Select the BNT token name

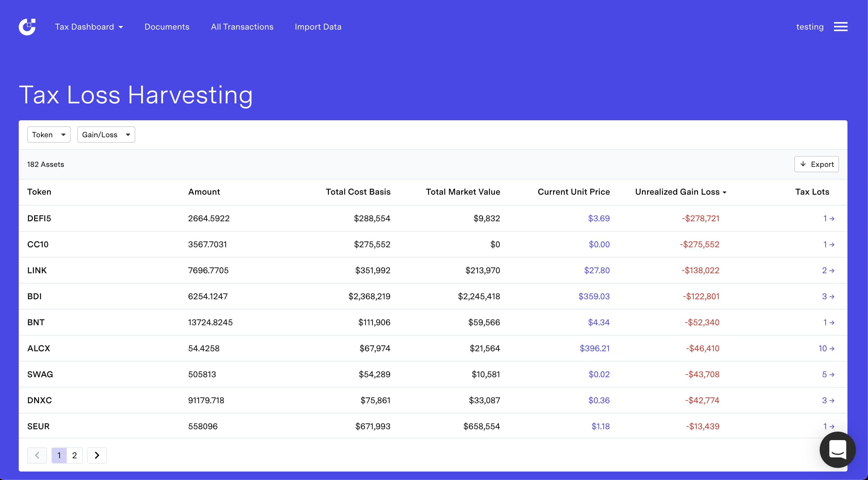(36, 322)
